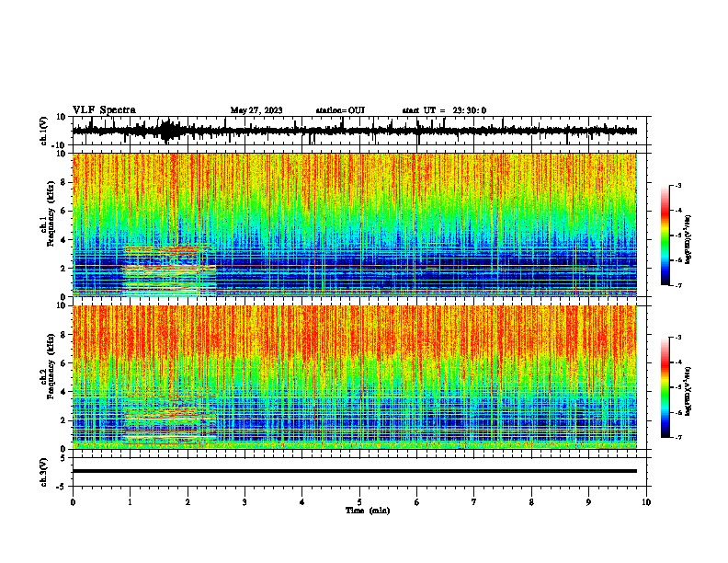The width and height of the screenshot is (728, 563).
Task: Click the "ch.1(V)" waveform axis label
Action: point(44,131)
